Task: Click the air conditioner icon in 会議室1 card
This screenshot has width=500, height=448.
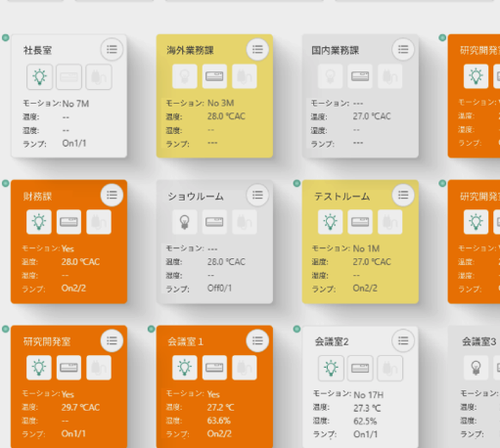Action: click(x=214, y=368)
